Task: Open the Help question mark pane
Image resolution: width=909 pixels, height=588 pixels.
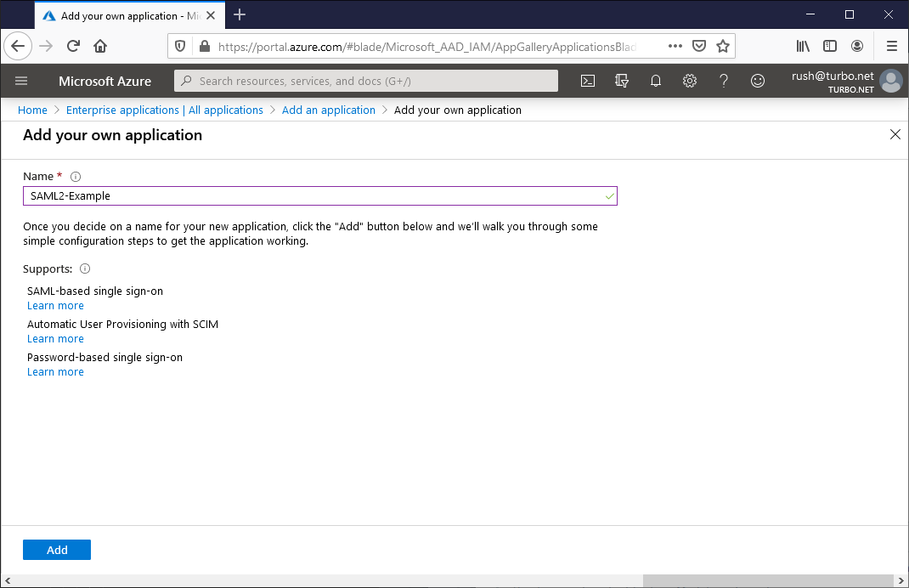Action: [x=723, y=81]
